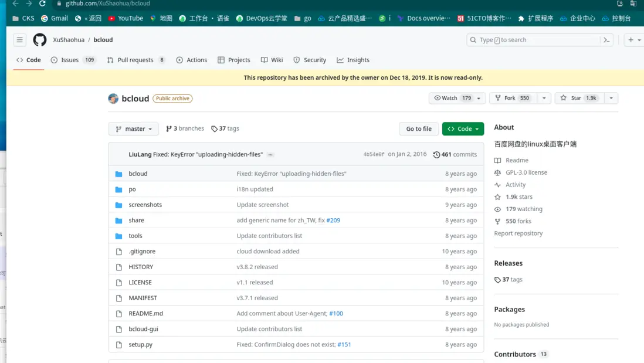Open the Watch options dropdown

479,98
